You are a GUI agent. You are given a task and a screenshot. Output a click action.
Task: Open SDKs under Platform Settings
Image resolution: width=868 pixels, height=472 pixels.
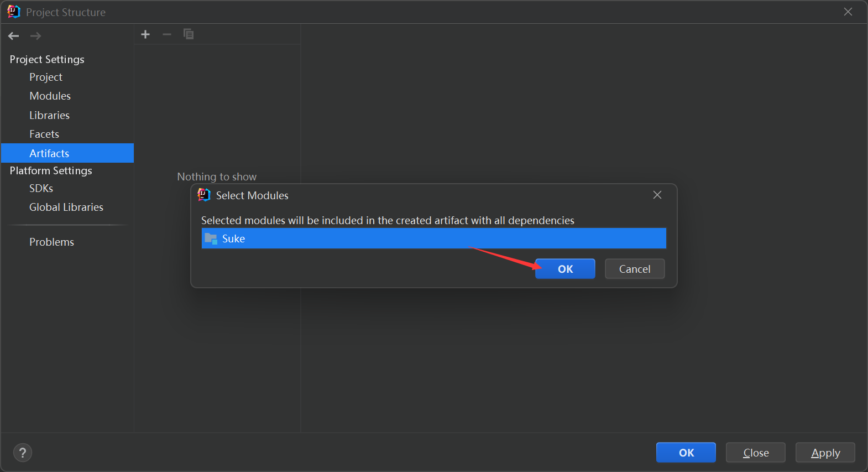pyautogui.click(x=41, y=188)
